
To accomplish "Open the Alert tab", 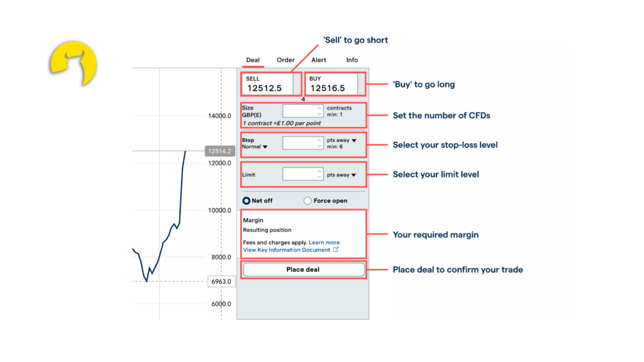I will pos(319,60).
